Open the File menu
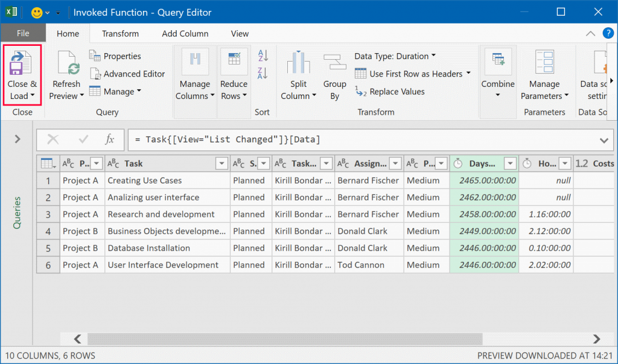618x364 pixels. coord(23,34)
